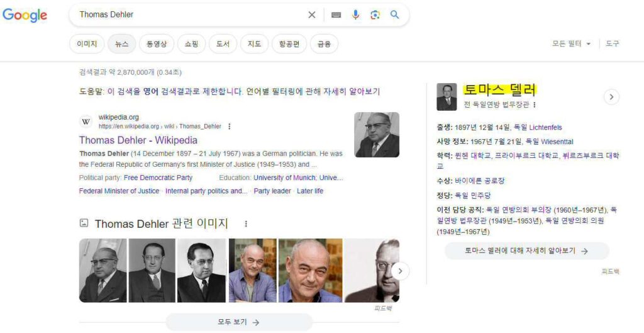Click 이 검색을 영어 검색결과로 제한합니다 link
The image size is (644, 333).
pyautogui.click(x=175, y=91)
